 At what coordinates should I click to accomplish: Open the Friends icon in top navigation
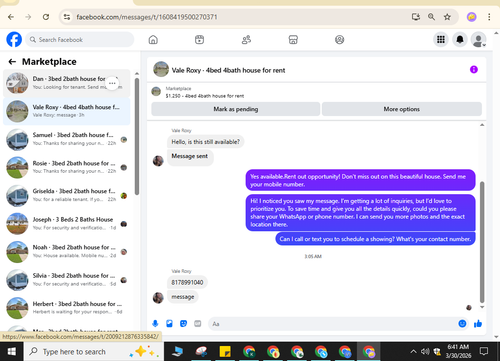(x=246, y=40)
